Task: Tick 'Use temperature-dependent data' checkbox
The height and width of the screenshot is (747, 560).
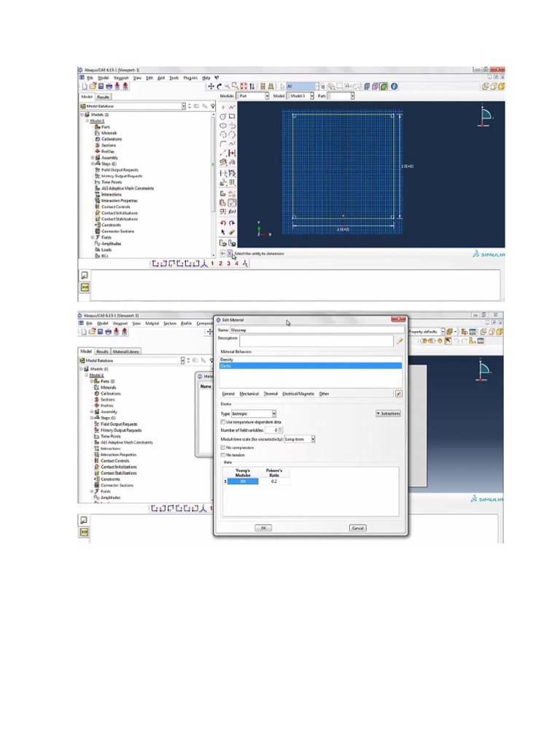Action: point(223,422)
